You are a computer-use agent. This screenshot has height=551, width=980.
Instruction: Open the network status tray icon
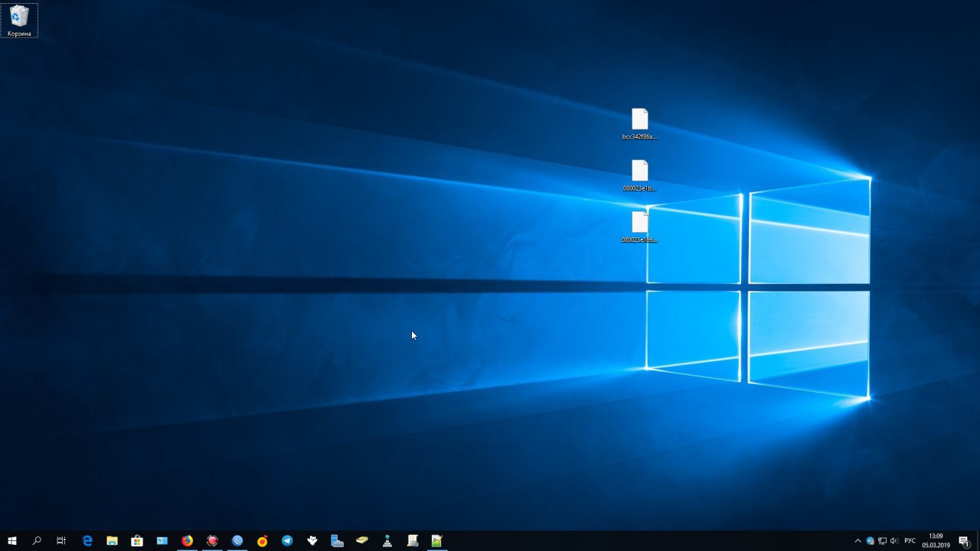tap(882, 541)
